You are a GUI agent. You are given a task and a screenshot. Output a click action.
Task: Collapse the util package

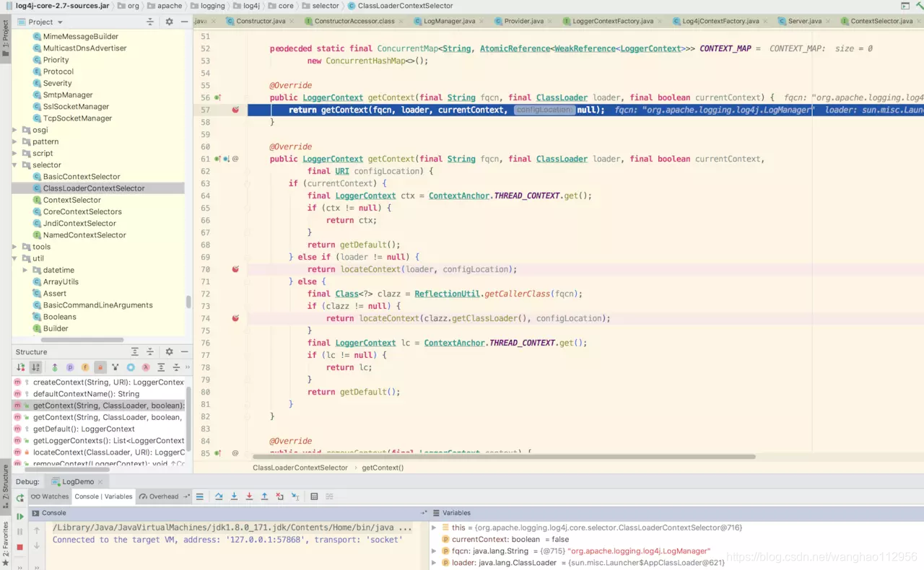pos(15,258)
